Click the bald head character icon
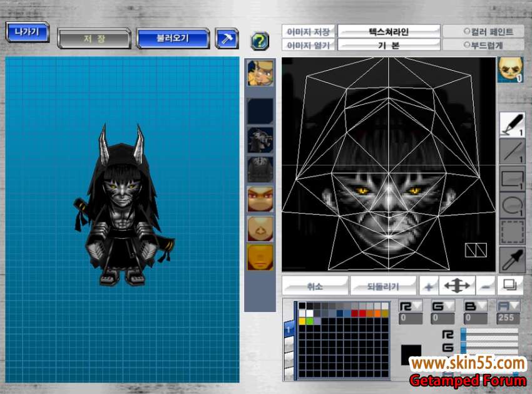The image size is (532, 394). (510, 70)
